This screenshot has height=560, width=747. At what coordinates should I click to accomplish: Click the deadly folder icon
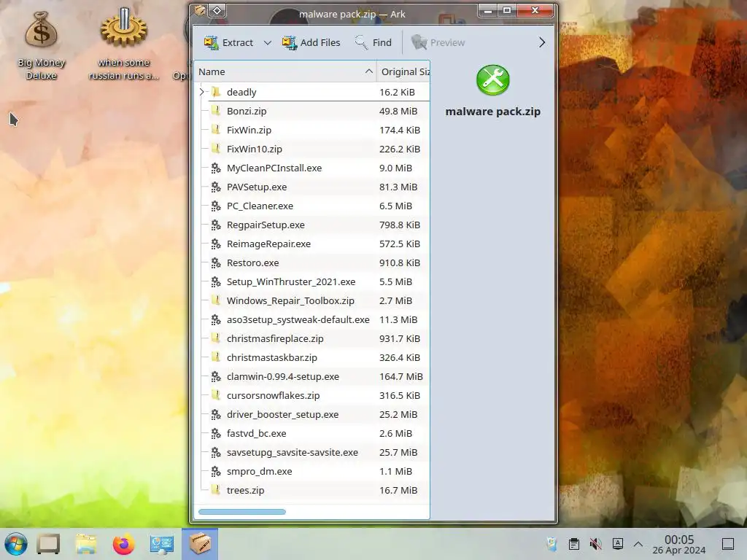coord(216,92)
